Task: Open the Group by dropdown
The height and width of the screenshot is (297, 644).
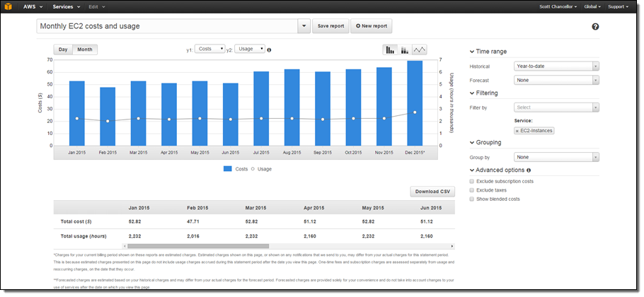Action: pos(556,157)
